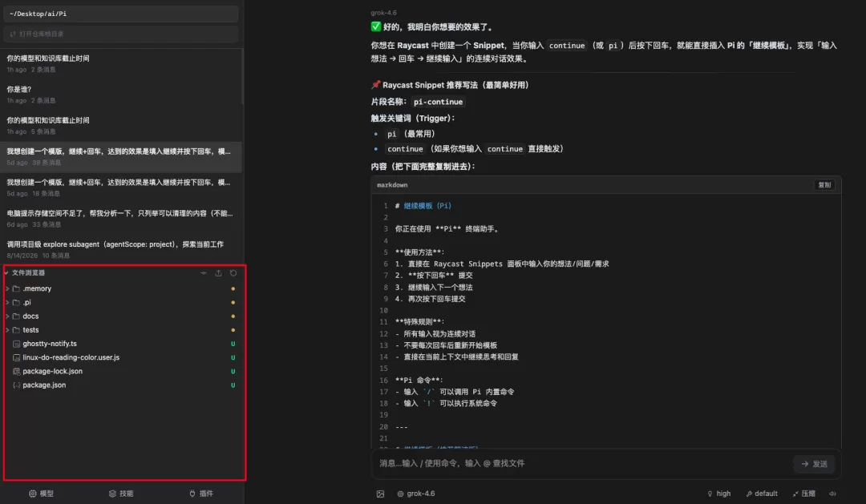Image resolution: width=866 pixels, height=504 pixels.
Task: Expand the tests folder chevron
Action: pos(7,330)
